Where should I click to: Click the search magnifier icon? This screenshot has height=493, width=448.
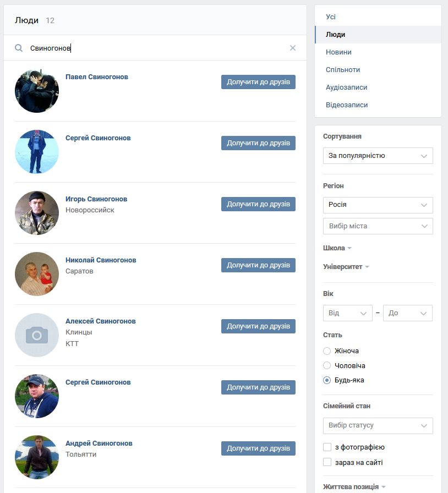19,48
